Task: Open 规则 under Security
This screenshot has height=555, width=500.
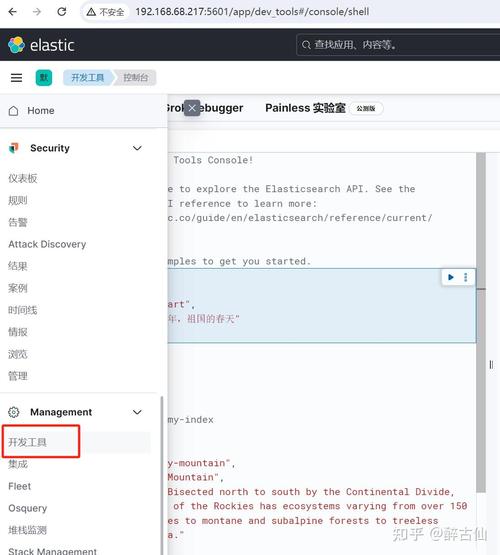Action: (18, 200)
